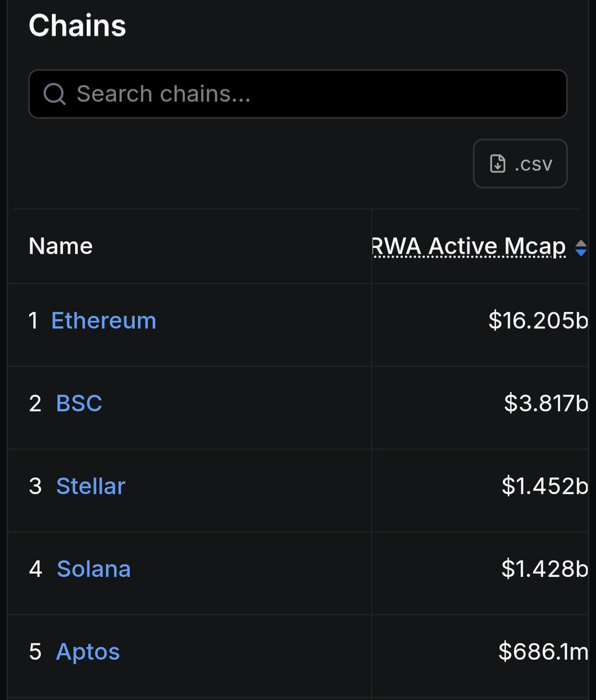Select the $1.452b Stellar Mcap value

545,487
